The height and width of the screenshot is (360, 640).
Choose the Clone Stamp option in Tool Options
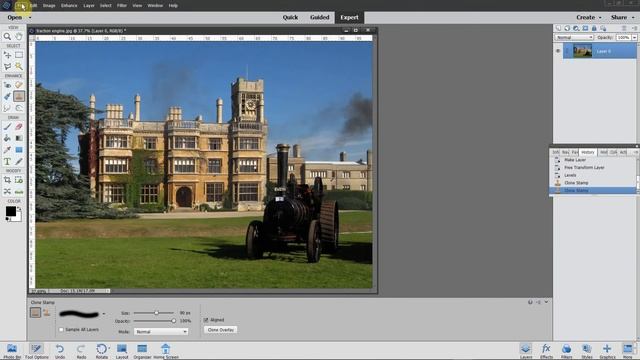pos(35,313)
